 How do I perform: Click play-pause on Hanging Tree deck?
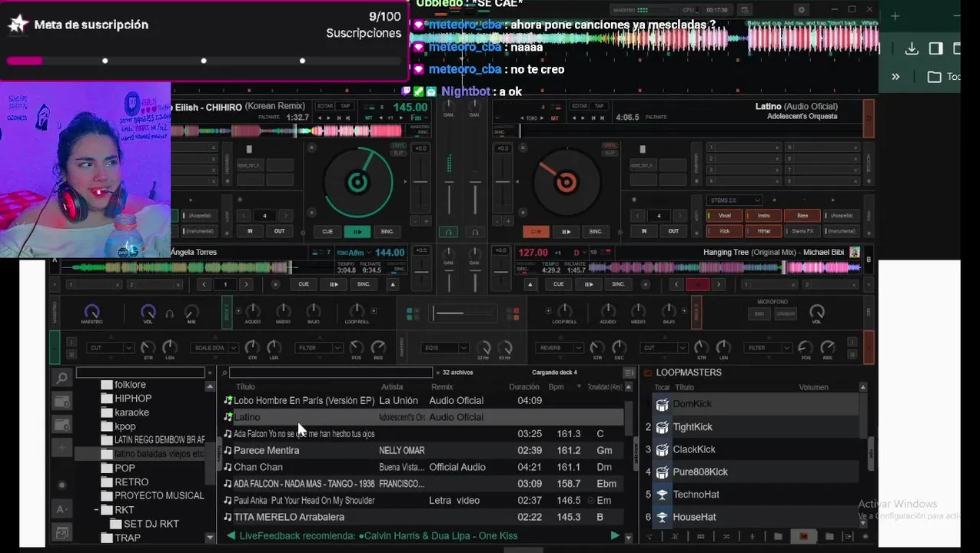[x=589, y=284]
